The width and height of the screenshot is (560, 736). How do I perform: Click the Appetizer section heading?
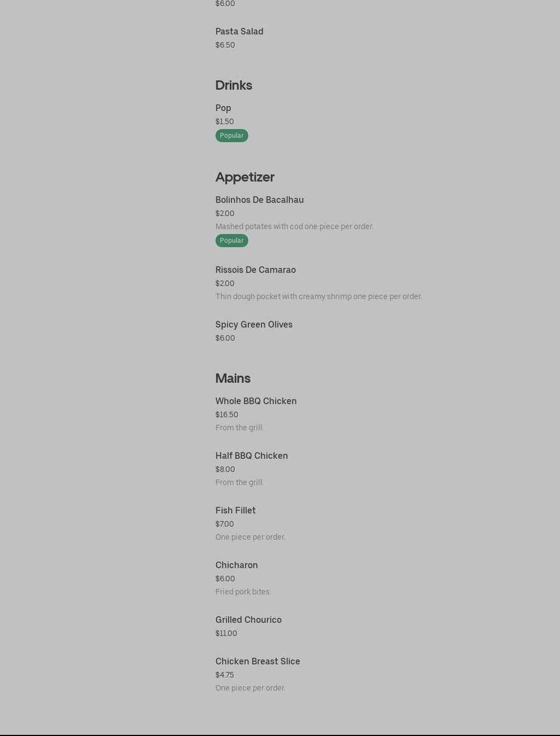tap(245, 177)
